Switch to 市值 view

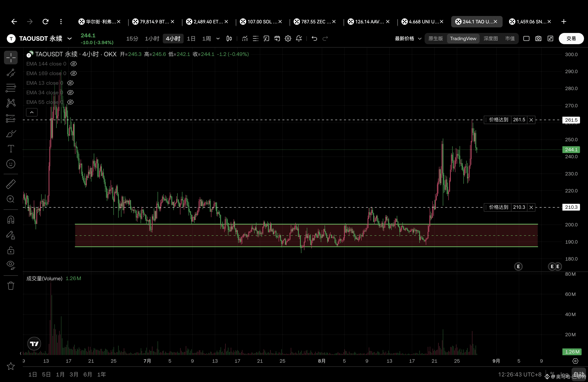[510, 39]
